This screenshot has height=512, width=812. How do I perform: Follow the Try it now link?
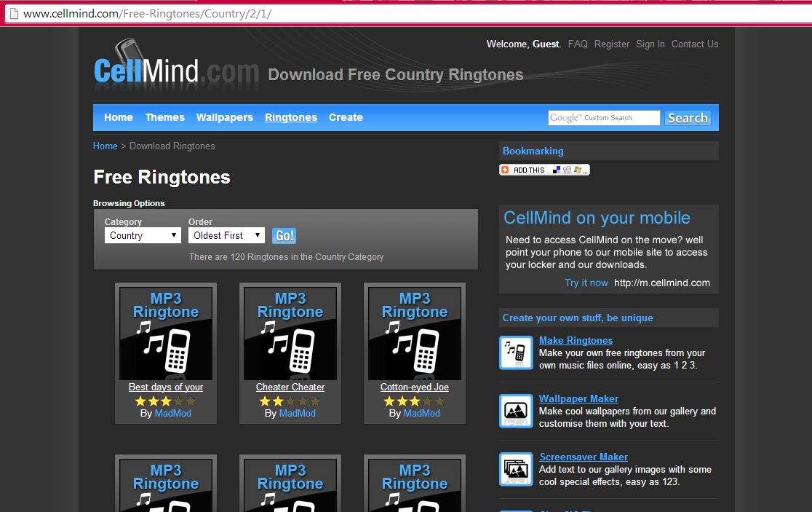coord(586,283)
